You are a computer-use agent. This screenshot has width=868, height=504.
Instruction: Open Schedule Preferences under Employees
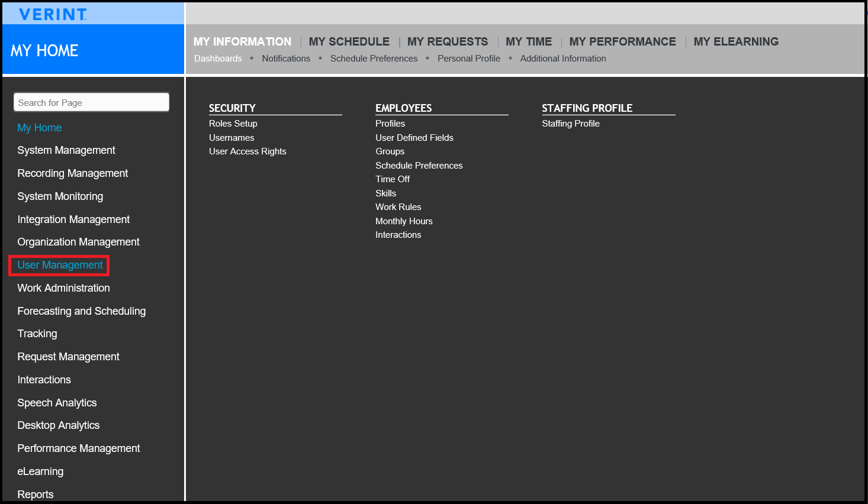pos(419,166)
